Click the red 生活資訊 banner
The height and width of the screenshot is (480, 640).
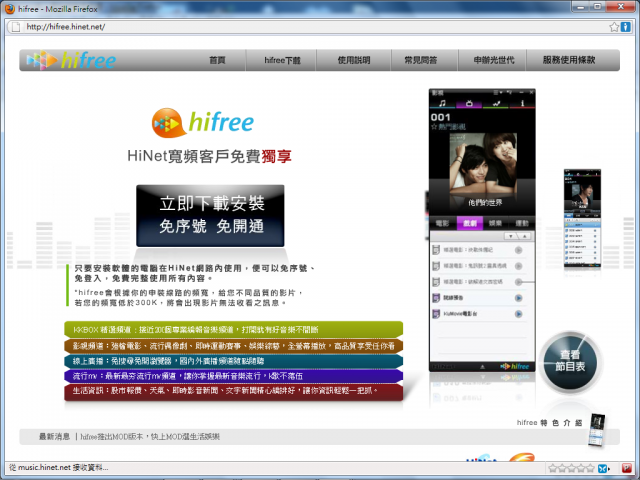[x=233, y=391]
